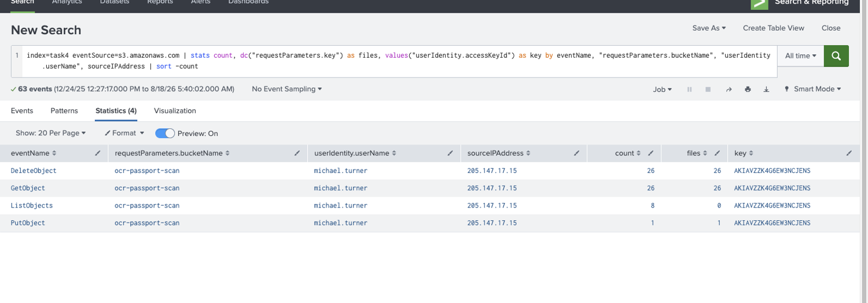
Task: Sort by files column header
Action: coord(697,153)
